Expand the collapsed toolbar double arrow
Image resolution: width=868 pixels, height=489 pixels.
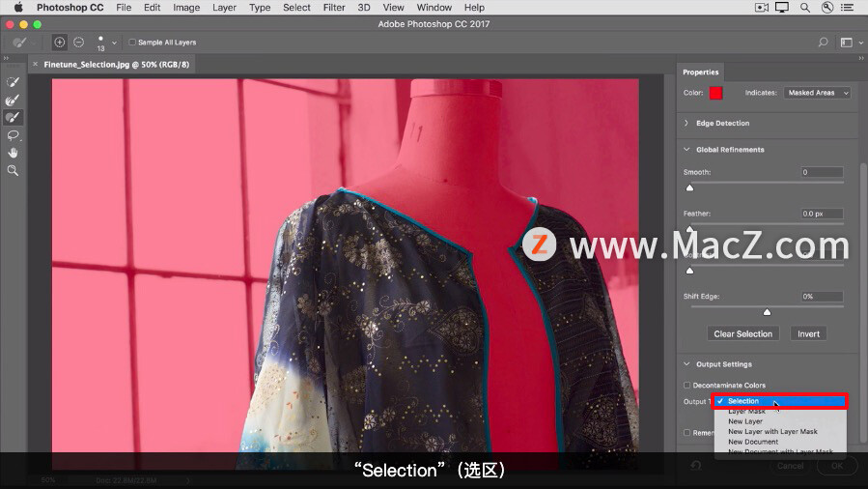[6, 58]
